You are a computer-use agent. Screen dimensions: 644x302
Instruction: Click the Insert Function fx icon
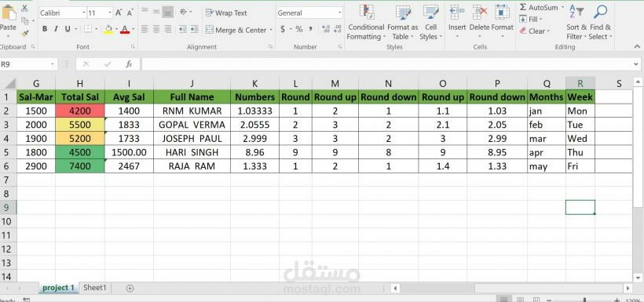click(x=129, y=64)
